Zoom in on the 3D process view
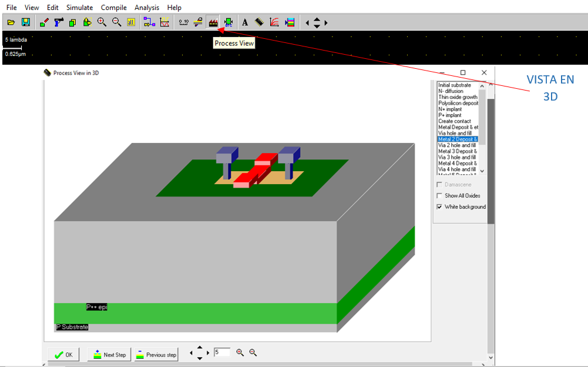This screenshot has height=367, width=588. click(240, 352)
